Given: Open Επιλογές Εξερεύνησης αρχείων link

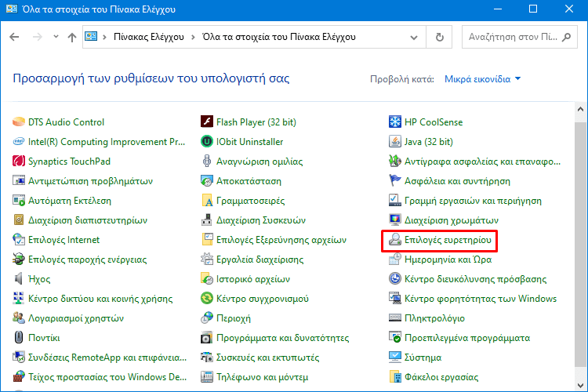Looking at the screenshot, I should (281, 239).
